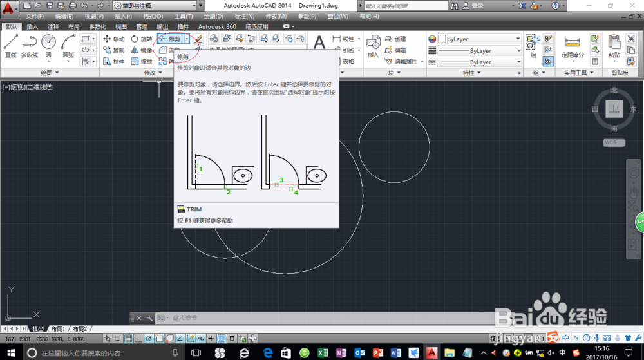Image resolution: width=644 pixels, height=360 pixels.
Task: Open the Trim tool dropdown arrow
Action: coord(187,39)
